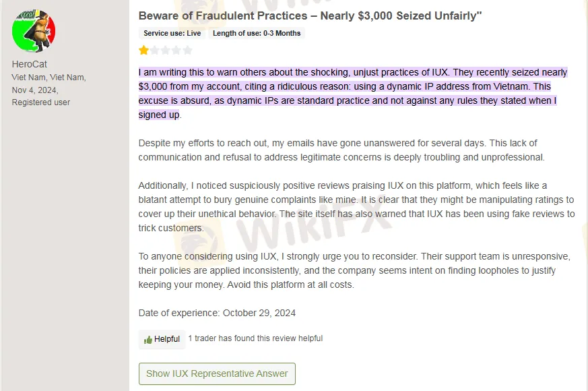
Task: Click the fifth grey rating star
Action: 187,50
